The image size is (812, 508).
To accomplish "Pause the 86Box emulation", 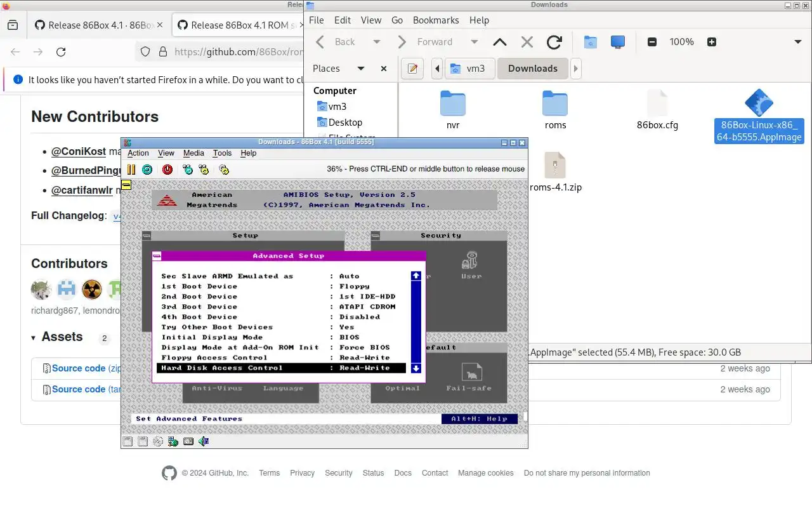I will tap(131, 170).
